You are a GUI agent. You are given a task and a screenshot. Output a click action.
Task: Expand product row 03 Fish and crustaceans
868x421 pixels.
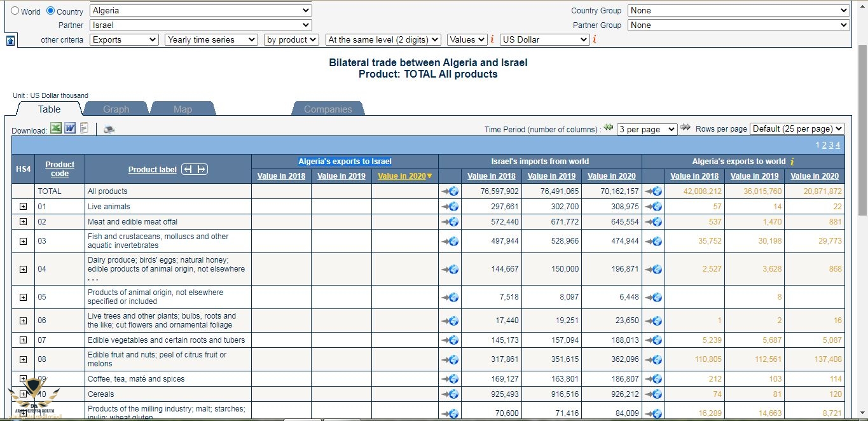(x=23, y=241)
